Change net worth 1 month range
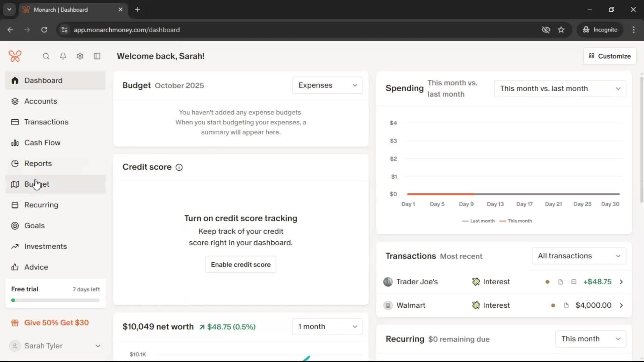This screenshot has height=362, width=644. [327, 326]
